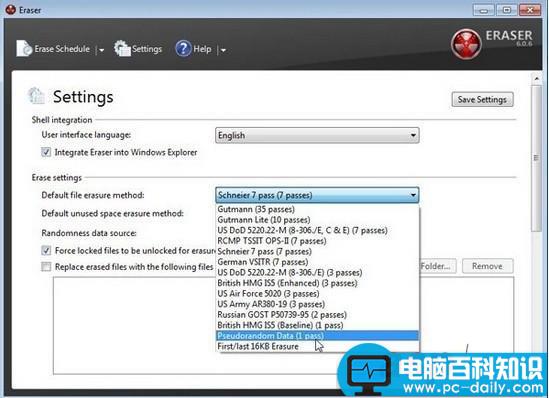Open the Settings toolbar item
This screenshot has height=398, width=549.
[x=138, y=49]
